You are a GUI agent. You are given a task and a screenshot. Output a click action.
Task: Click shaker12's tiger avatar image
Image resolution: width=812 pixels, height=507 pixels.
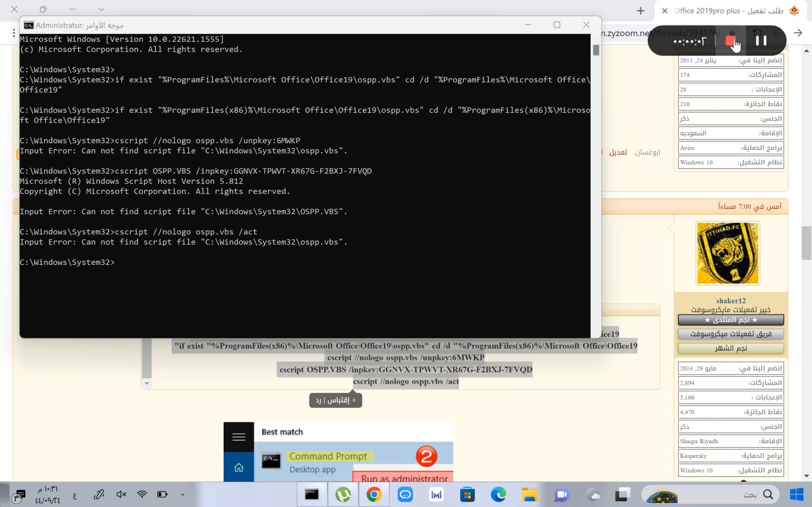tap(727, 253)
